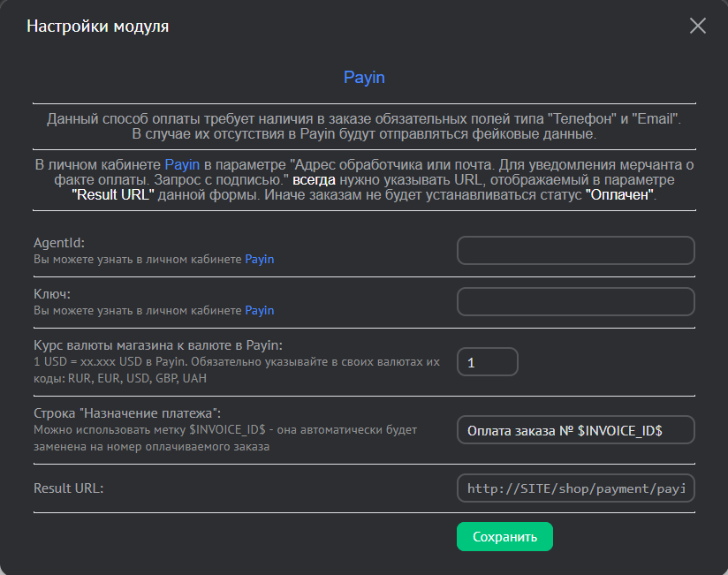Click the 'AgentId:' field label
The image size is (728, 575).
pyautogui.click(x=58, y=242)
